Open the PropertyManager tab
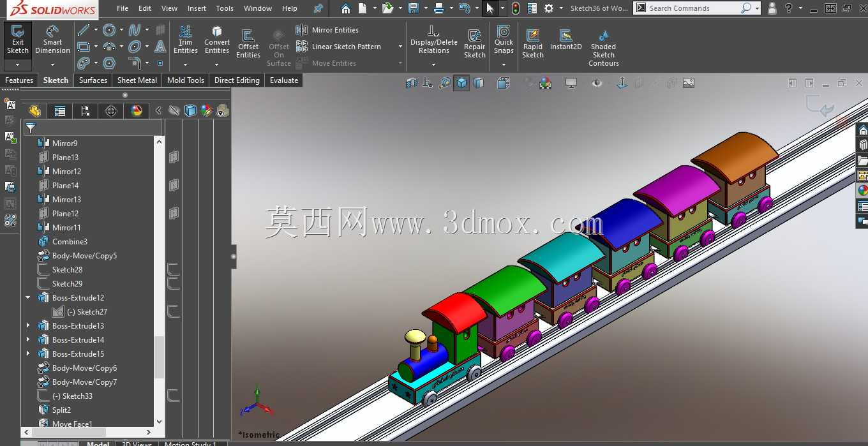This screenshot has width=868, height=446. point(60,111)
